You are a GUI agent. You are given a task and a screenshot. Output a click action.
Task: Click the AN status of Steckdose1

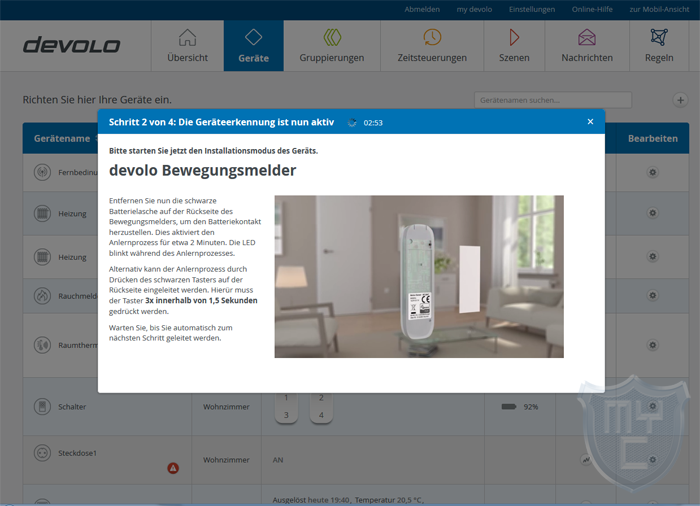tap(278, 460)
